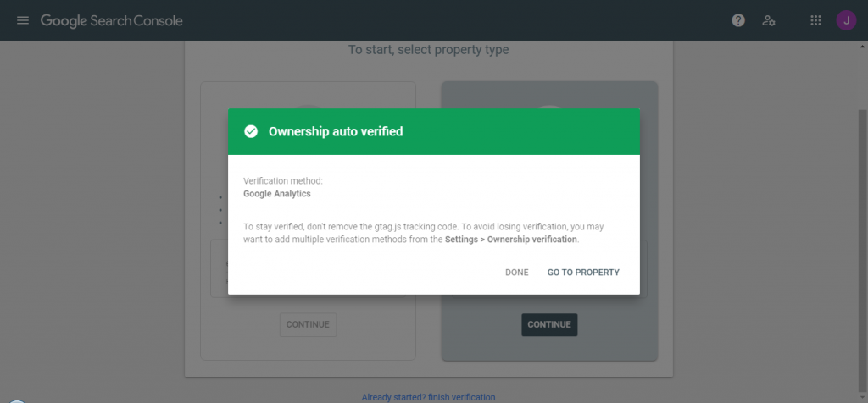This screenshot has width=868, height=403.
Task: Click the Google Search Console logo
Action: (x=111, y=21)
